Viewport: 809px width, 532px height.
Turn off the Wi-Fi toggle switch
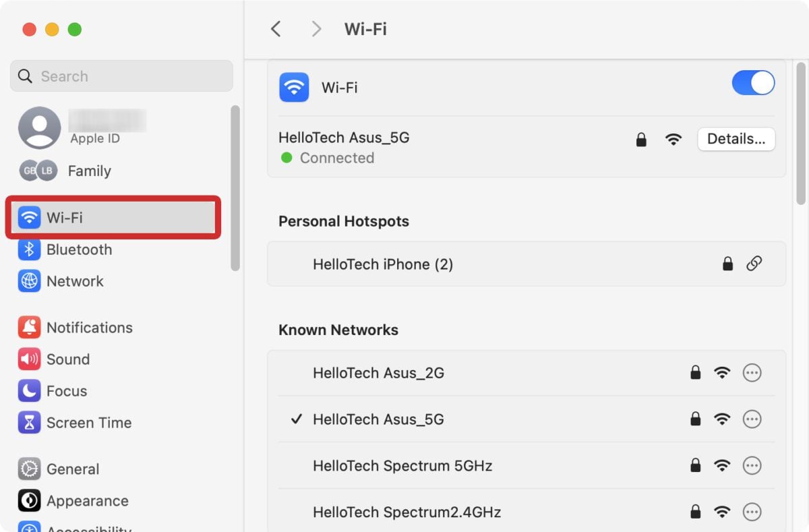tap(753, 83)
